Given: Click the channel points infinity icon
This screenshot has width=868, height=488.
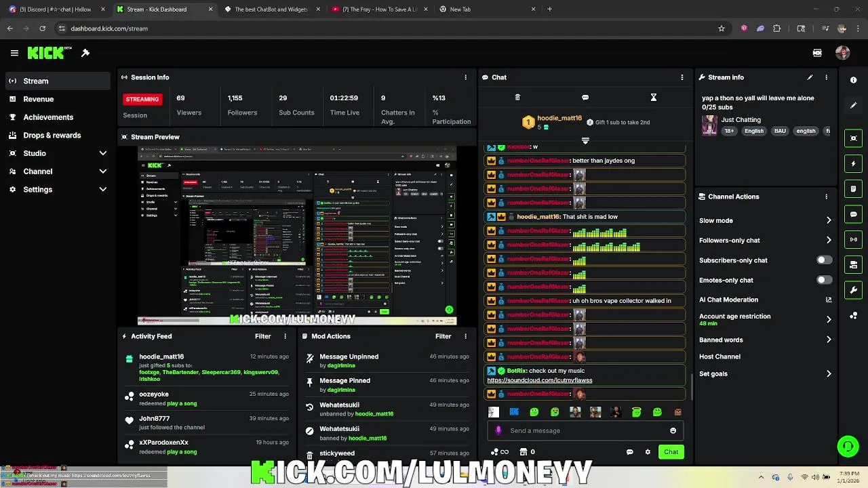Looking at the screenshot, I should pyautogui.click(x=500, y=452).
